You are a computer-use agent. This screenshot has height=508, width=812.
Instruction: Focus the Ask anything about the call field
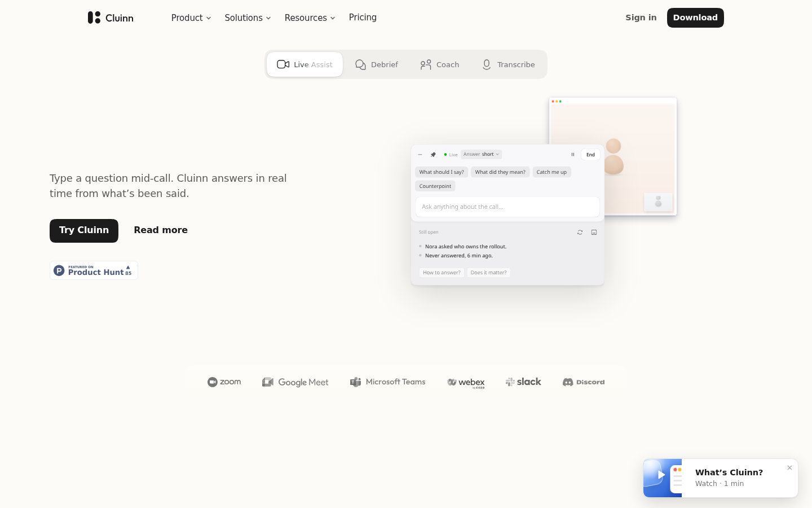507,207
